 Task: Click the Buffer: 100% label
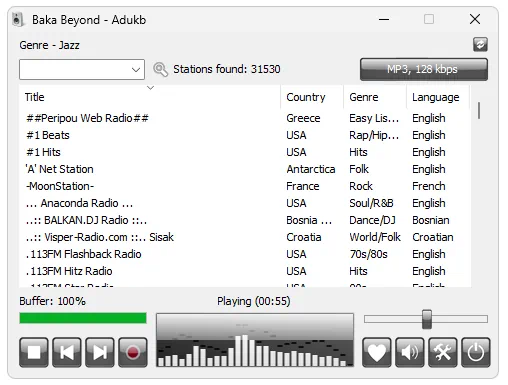[x=52, y=301]
